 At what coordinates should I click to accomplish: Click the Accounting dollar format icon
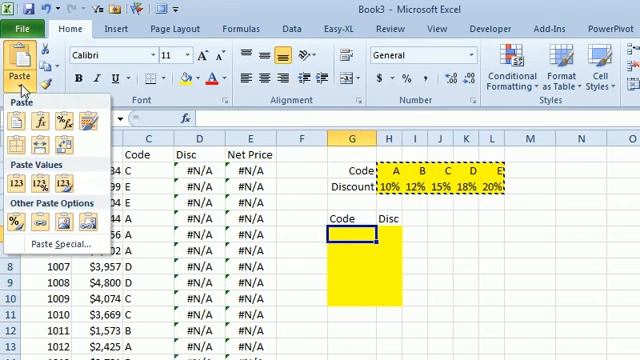click(380, 78)
